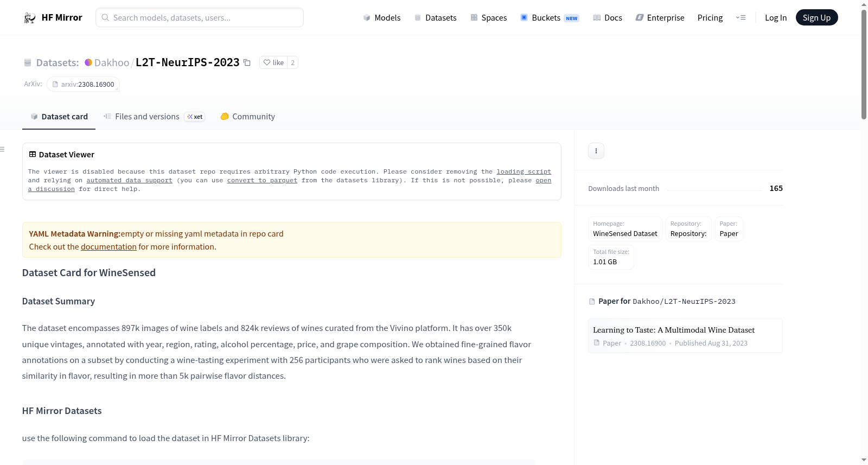Open the Paper link card
The height and width of the screenshot is (465, 868).
[729, 229]
